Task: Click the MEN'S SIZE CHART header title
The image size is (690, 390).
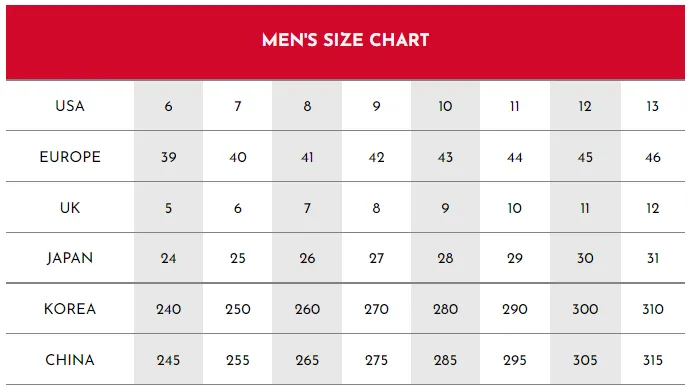Action: [x=345, y=40]
